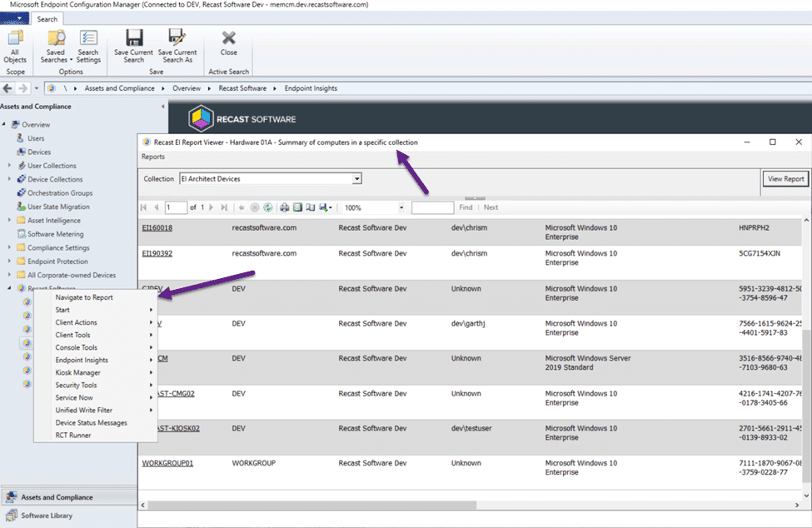This screenshot has height=528, width=812.
Task: Open the zoom percentage dropdown
Action: (x=402, y=207)
